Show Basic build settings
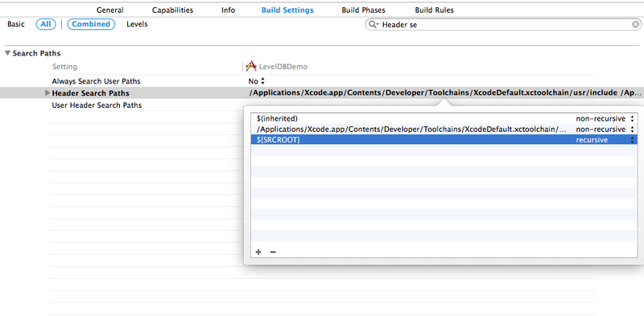 (16, 24)
